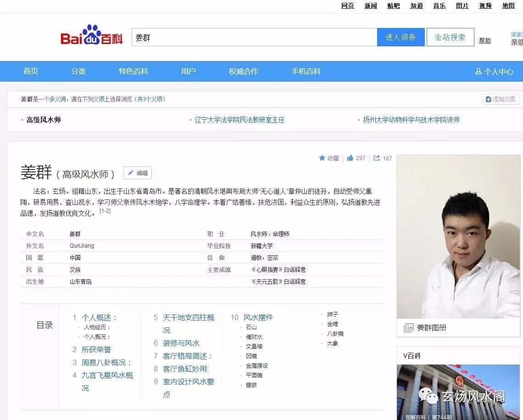Jump to subsection 平面镜

(x=254, y=376)
